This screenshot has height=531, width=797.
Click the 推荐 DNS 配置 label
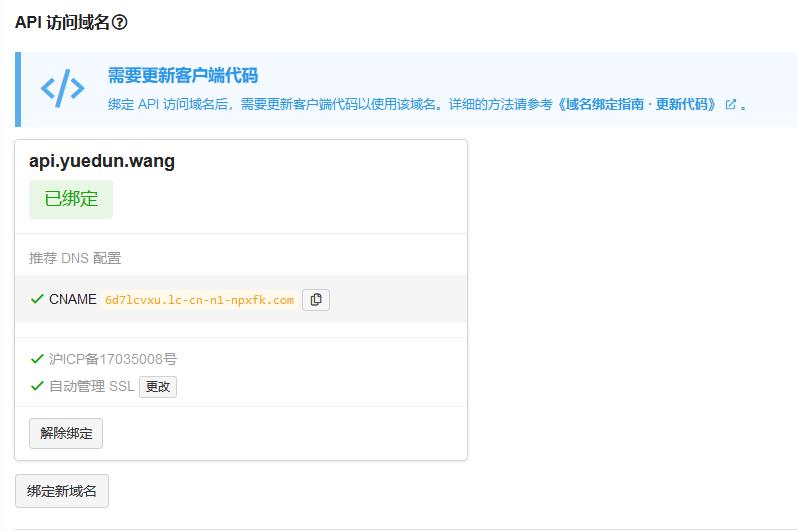(x=75, y=258)
